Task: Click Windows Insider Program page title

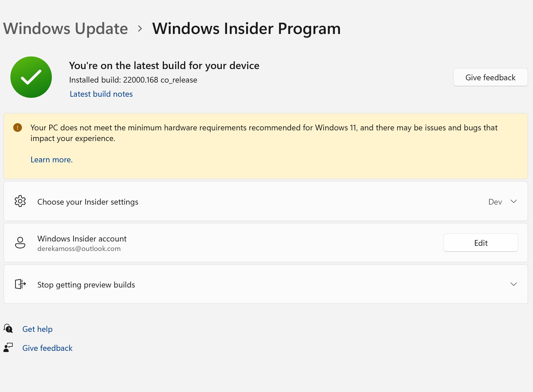Action: tap(246, 28)
